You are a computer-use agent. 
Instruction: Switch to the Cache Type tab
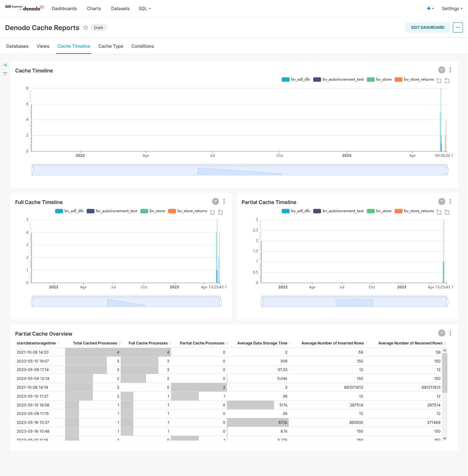tap(111, 46)
